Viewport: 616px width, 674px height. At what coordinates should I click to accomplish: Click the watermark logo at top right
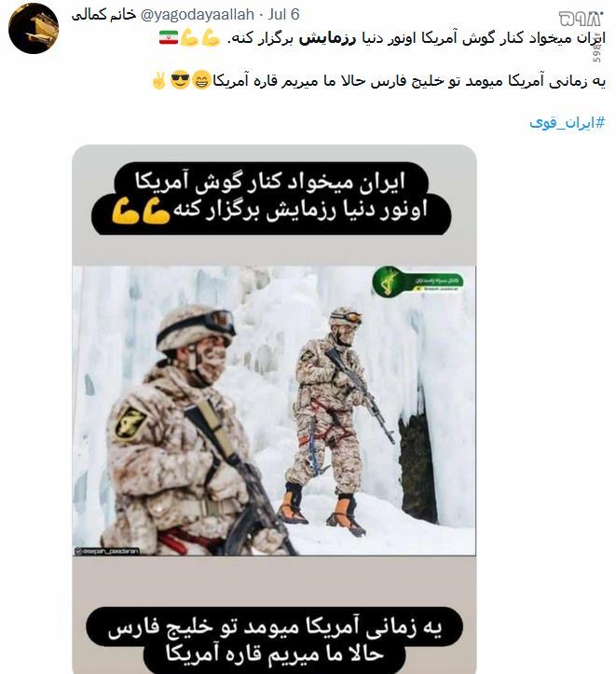581,19
